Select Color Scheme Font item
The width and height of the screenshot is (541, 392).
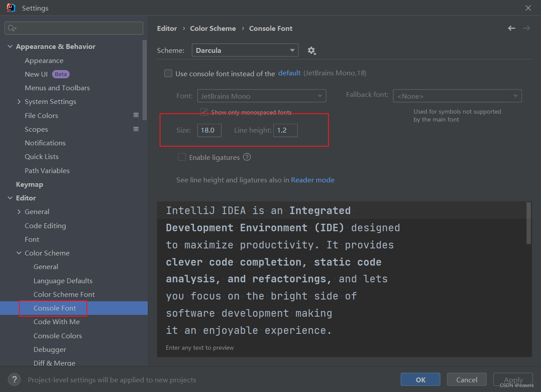point(64,294)
